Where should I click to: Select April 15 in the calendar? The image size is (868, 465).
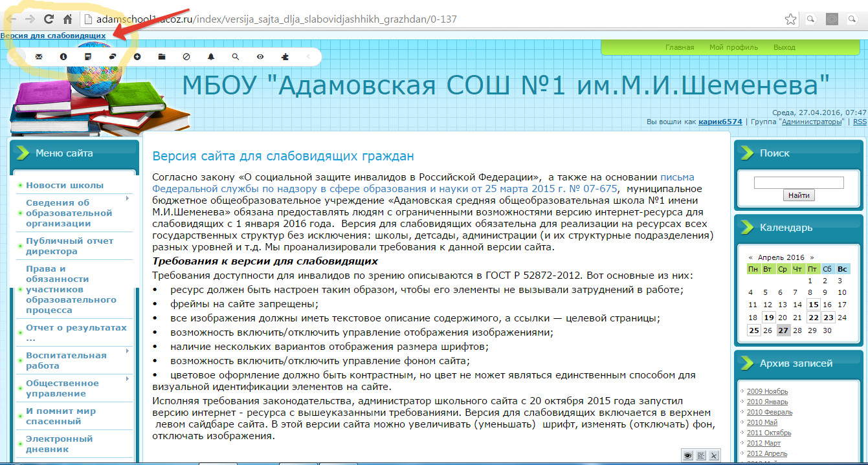[814, 305]
